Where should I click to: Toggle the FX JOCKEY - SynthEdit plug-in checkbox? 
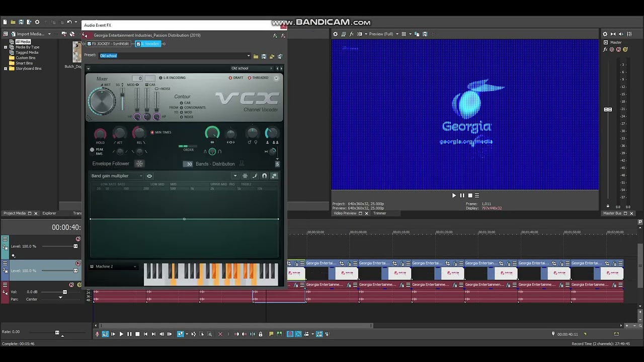click(x=89, y=44)
